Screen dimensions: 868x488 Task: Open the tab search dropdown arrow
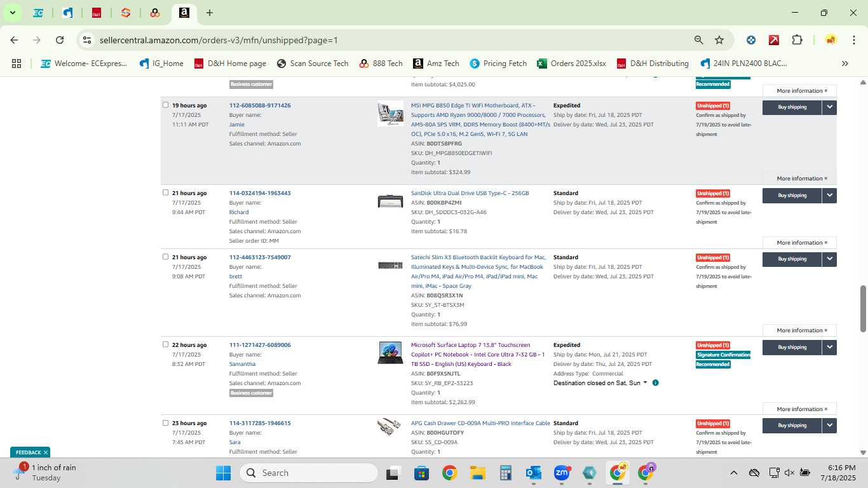pos(12,13)
